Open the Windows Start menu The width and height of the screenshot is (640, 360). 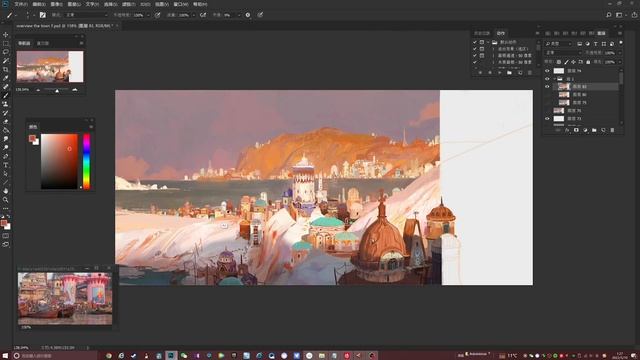[5, 356]
